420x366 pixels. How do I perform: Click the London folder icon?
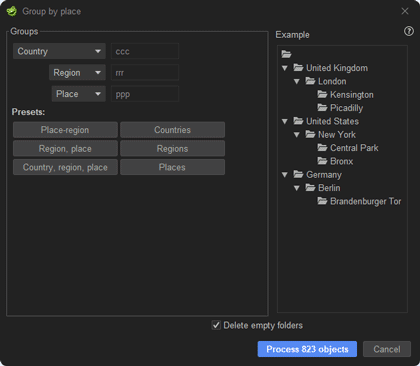pos(310,81)
